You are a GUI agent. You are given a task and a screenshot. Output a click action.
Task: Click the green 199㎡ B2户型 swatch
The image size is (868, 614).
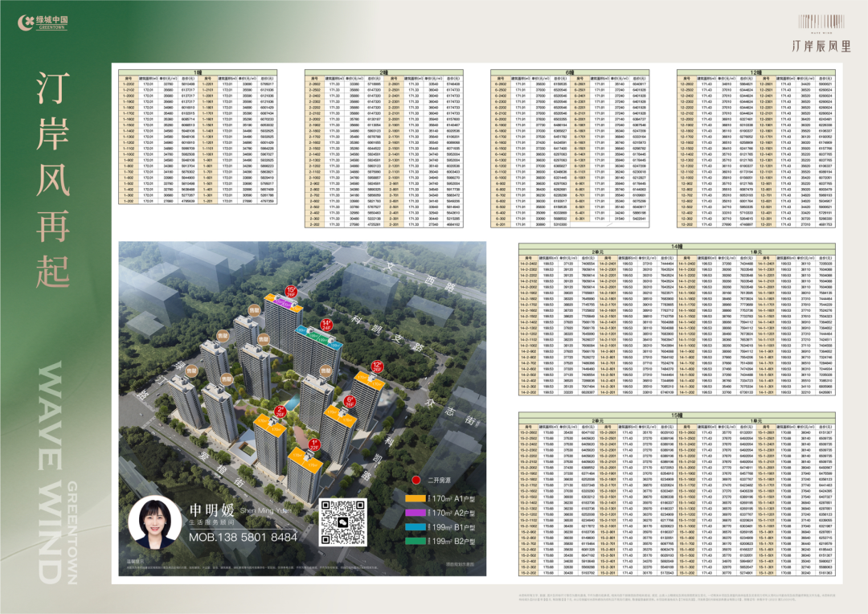pos(416,542)
